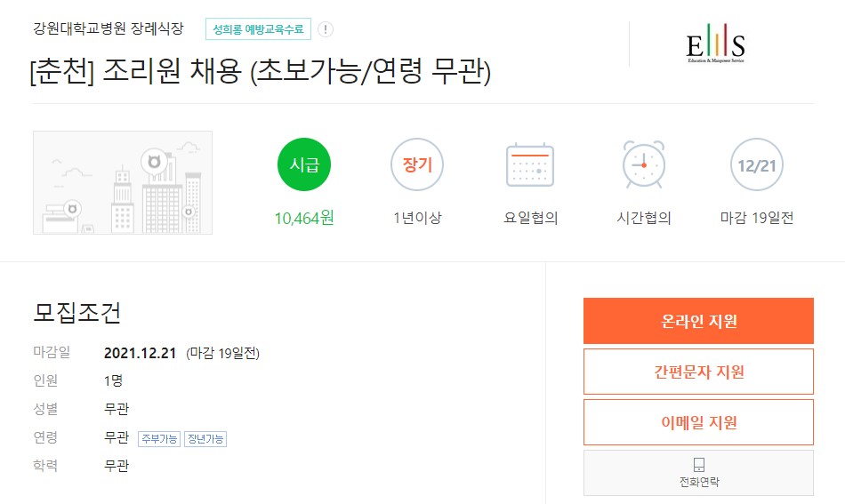The width and height of the screenshot is (845, 504).
Task: Open the city buildings placeholder thumbnail
Action: (123, 182)
